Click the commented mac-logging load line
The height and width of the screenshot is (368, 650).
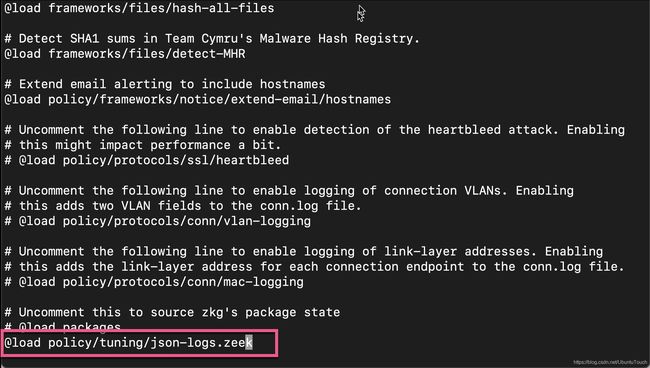click(x=154, y=282)
